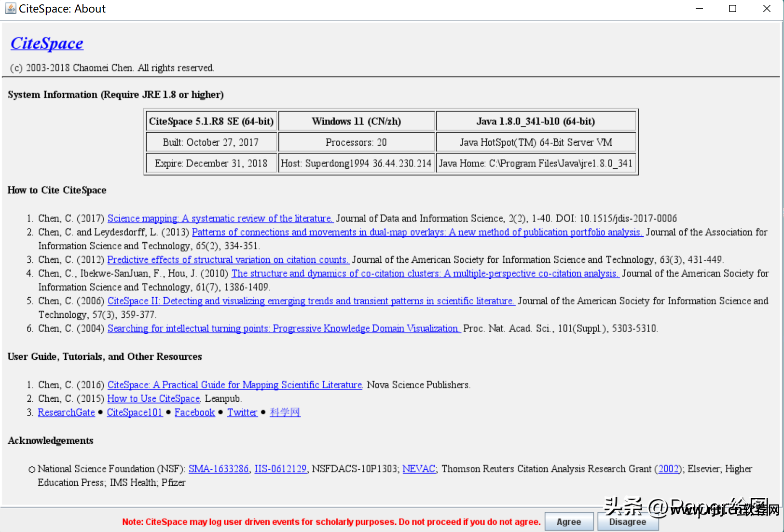Select 'Java Home: C:\Program Files' cell
Viewport: 784px width, 532px height.
pyautogui.click(x=536, y=164)
